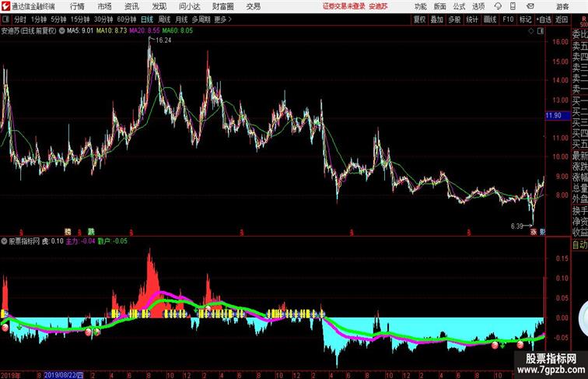Click the 自动 label in right panel
The width and height of the screenshot is (588, 379).
(579, 244)
